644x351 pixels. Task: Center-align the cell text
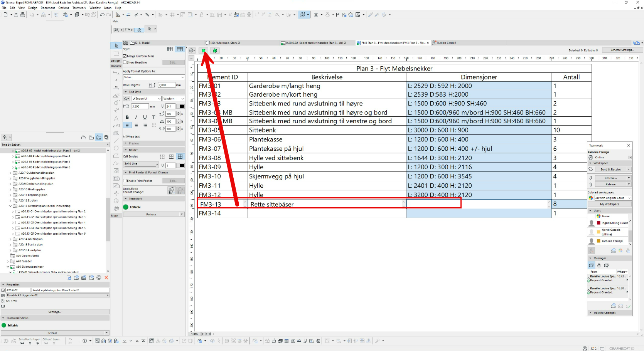136,125
